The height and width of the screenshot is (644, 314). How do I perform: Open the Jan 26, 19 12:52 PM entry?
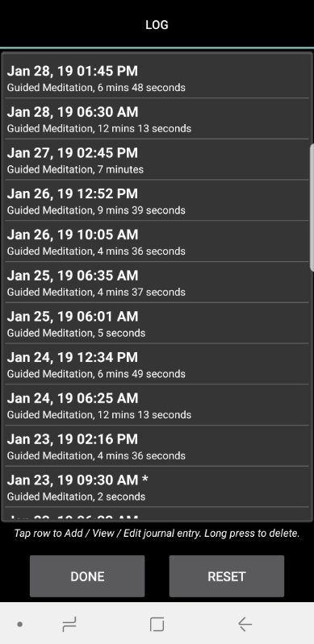pyautogui.click(x=157, y=201)
